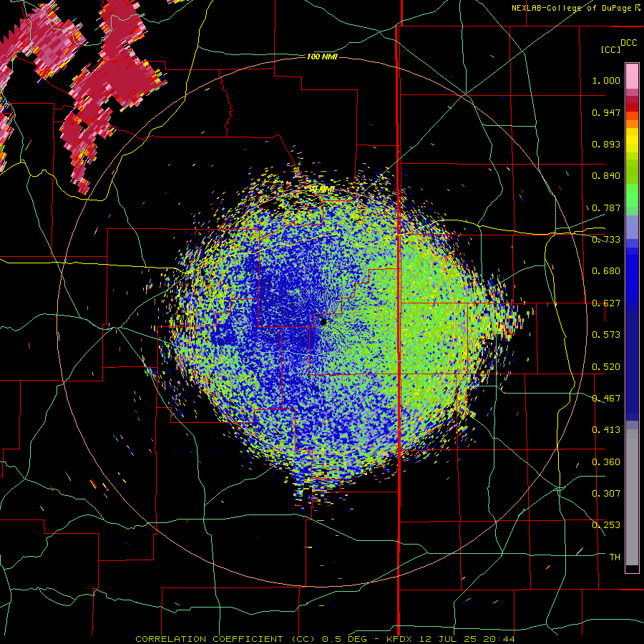Click the 1.000 scale value

(x=606, y=80)
